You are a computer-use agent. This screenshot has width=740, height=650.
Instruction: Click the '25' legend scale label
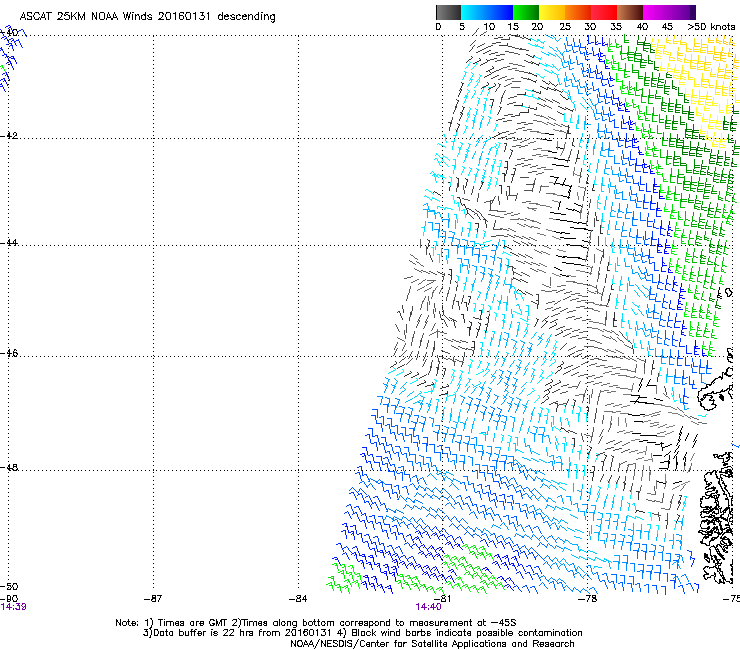pyautogui.click(x=565, y=27)
